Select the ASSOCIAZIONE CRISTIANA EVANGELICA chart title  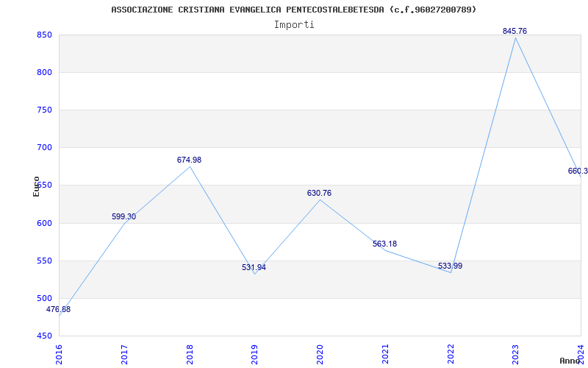click(294, 10)
